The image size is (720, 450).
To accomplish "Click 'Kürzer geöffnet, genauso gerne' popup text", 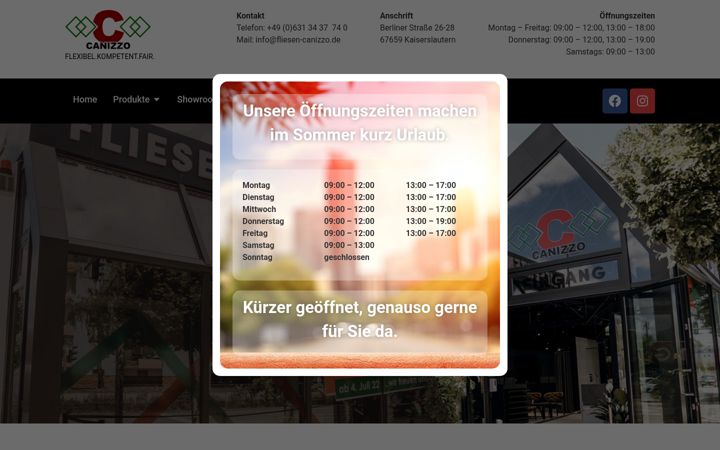I will (x=360, y=308).
